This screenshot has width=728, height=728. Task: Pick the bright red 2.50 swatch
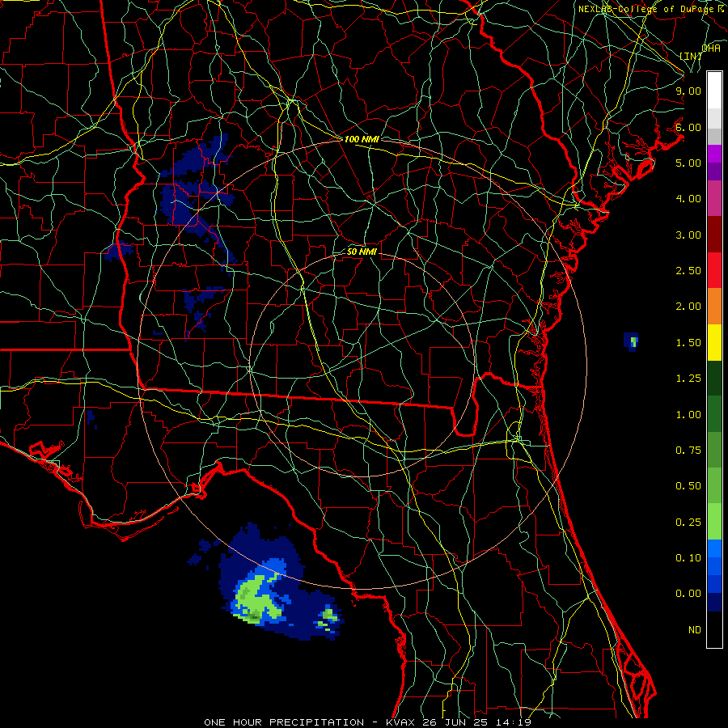[714, 270]
